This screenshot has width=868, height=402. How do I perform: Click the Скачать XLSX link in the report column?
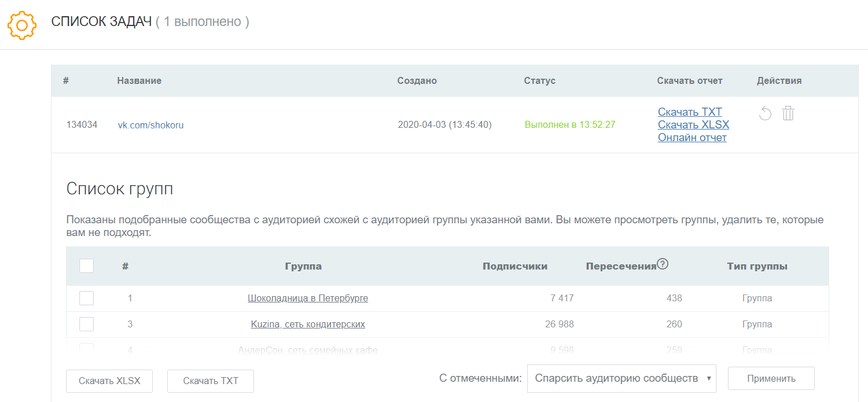pyautogui.click(x=693, y=124)
